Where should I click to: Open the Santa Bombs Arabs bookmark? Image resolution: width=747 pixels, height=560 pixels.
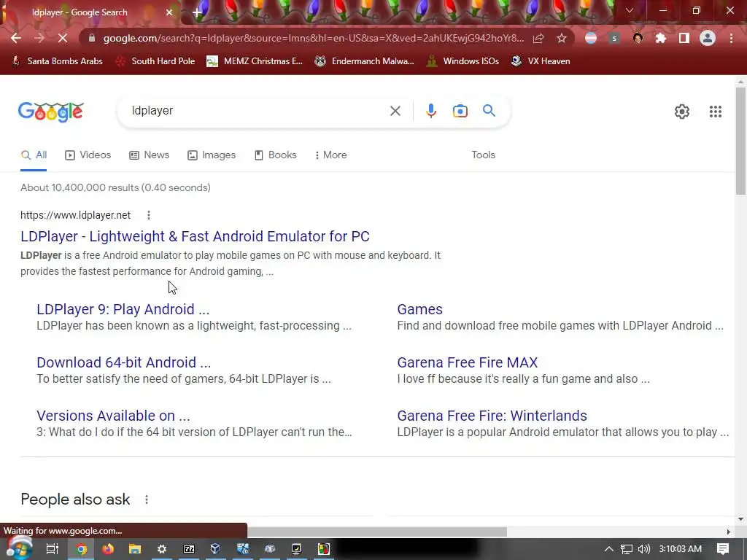click(58, 61)
